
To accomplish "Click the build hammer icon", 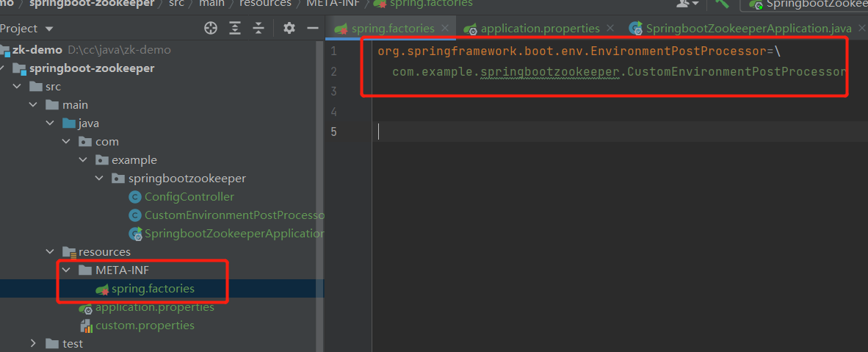I will tap(722, 4).
